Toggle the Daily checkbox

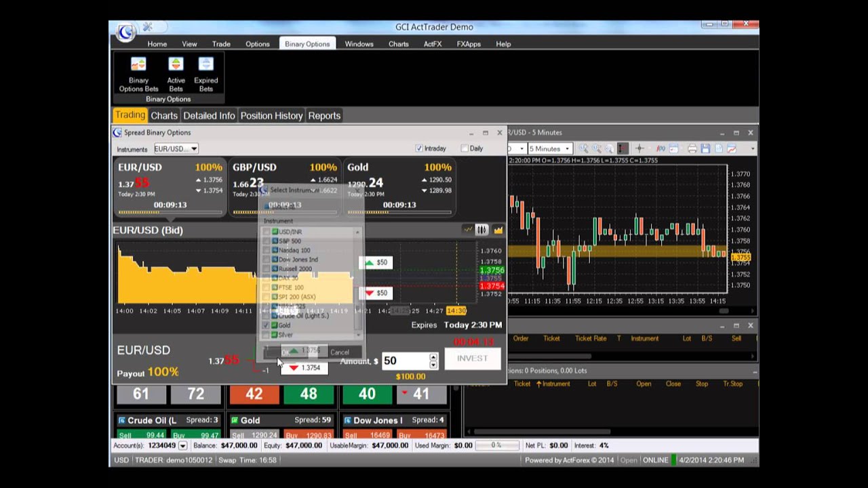(465, 148)
